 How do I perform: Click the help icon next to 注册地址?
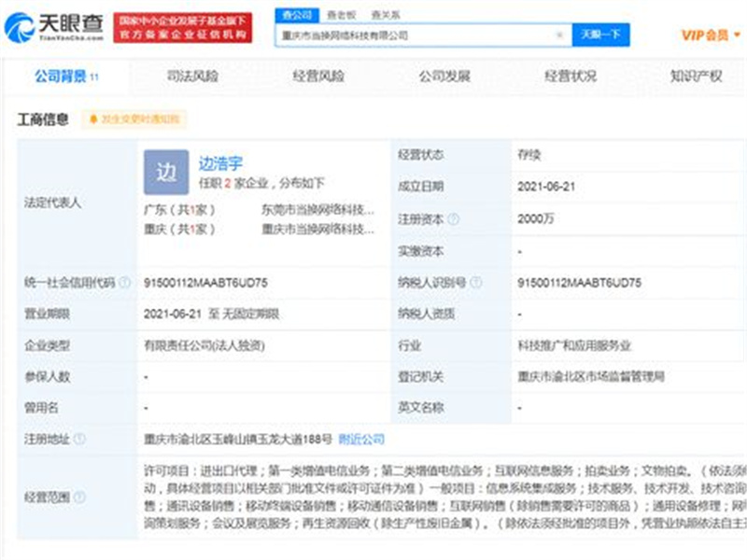[x=80, y=439]
